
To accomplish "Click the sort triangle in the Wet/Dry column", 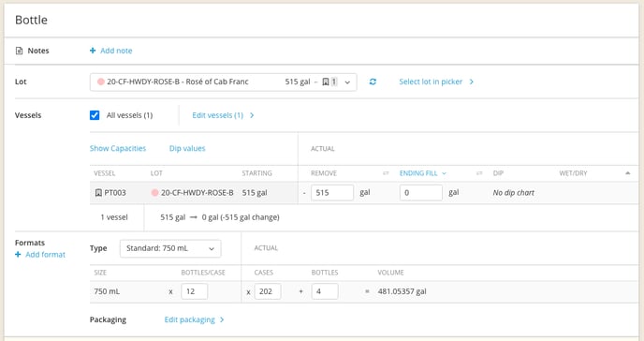I will [627, 173].
